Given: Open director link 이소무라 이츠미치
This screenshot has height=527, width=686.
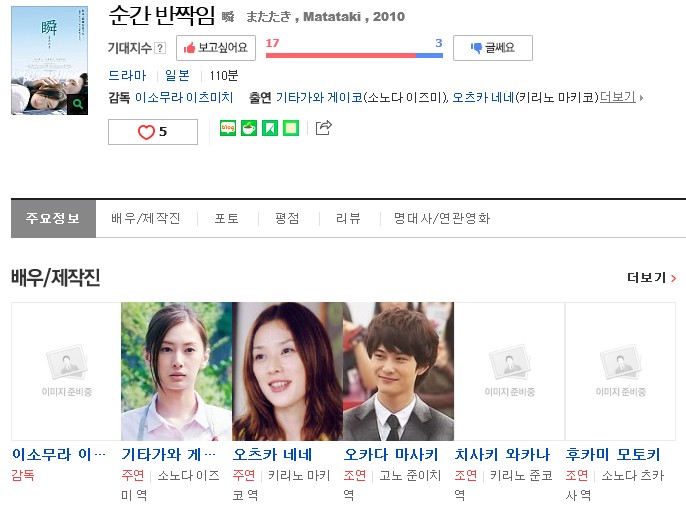Looking at the screenshot, I should 184,98.
